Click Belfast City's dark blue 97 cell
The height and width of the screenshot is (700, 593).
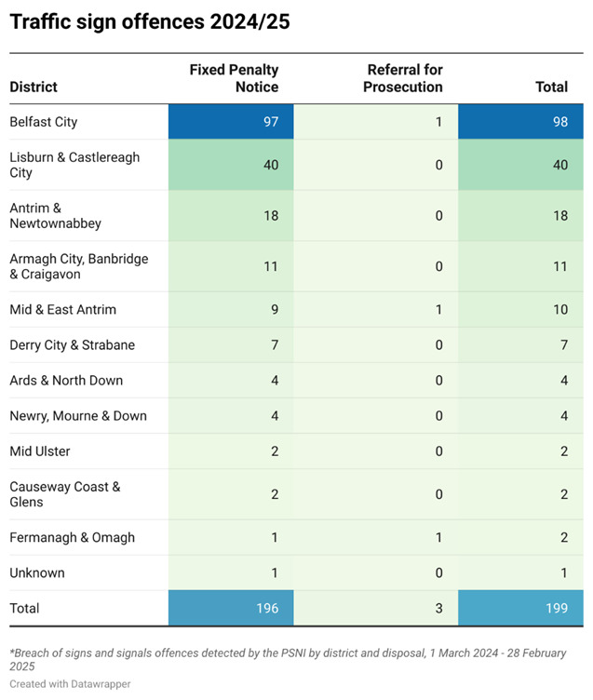point(231,122)
